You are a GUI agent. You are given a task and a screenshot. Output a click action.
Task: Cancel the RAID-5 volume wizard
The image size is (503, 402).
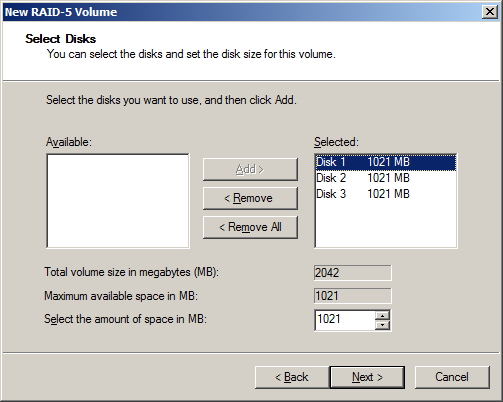click(x=452, y=377)
